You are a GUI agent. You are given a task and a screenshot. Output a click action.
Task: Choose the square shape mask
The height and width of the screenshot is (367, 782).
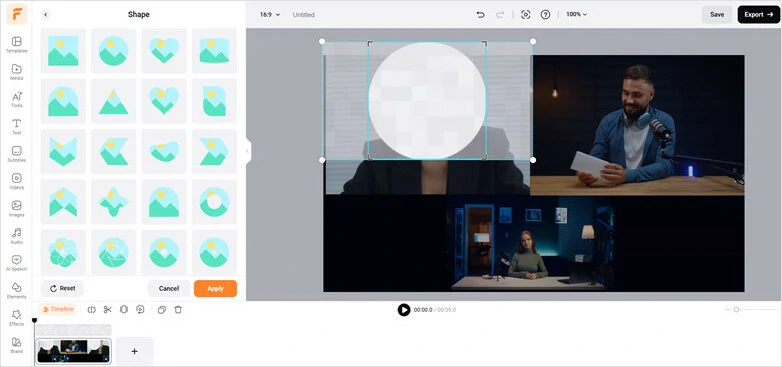[63, 50]
